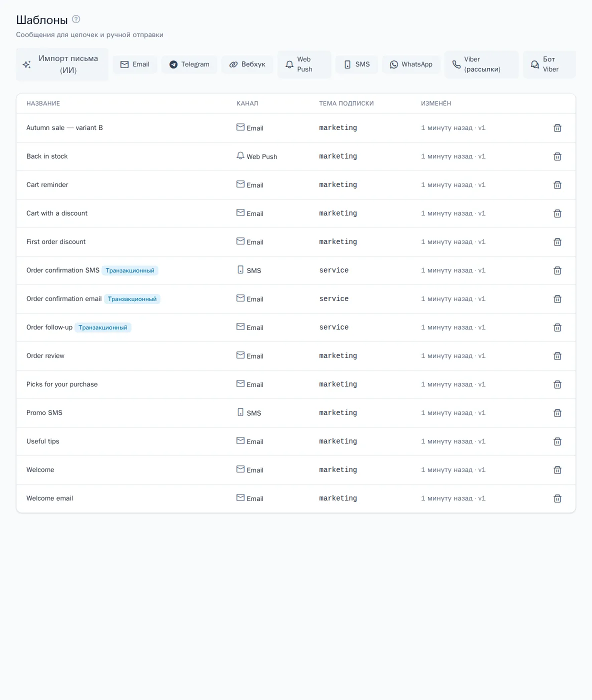592x700 pixels.
Task: Delete the Order confirmation email template
Action: [557, 299]
